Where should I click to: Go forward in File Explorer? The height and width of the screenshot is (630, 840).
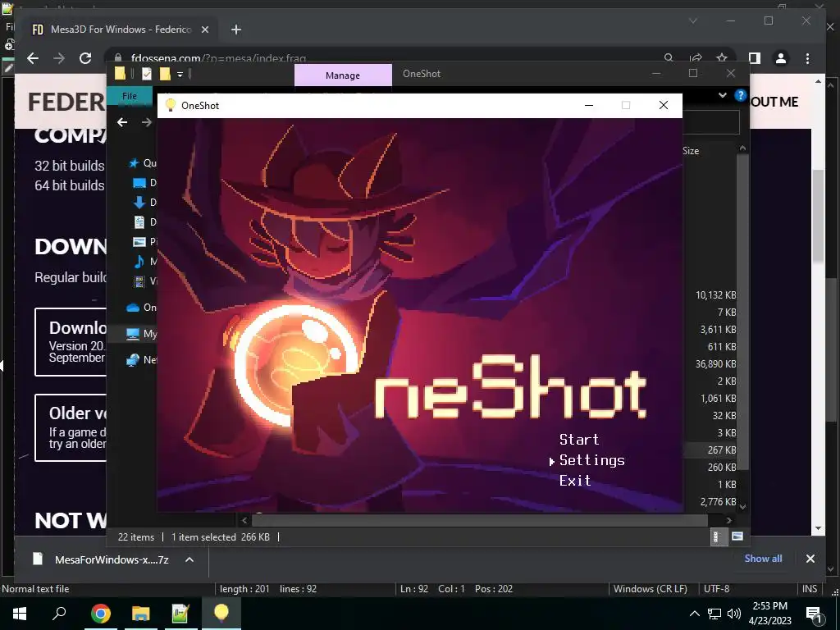coord(146,122)
